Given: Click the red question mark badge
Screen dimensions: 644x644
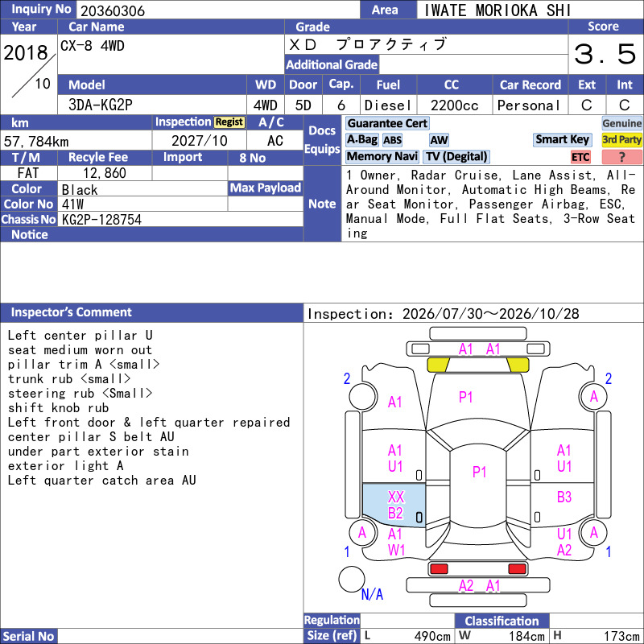Looking at the screenshot, I should (621, 157).
